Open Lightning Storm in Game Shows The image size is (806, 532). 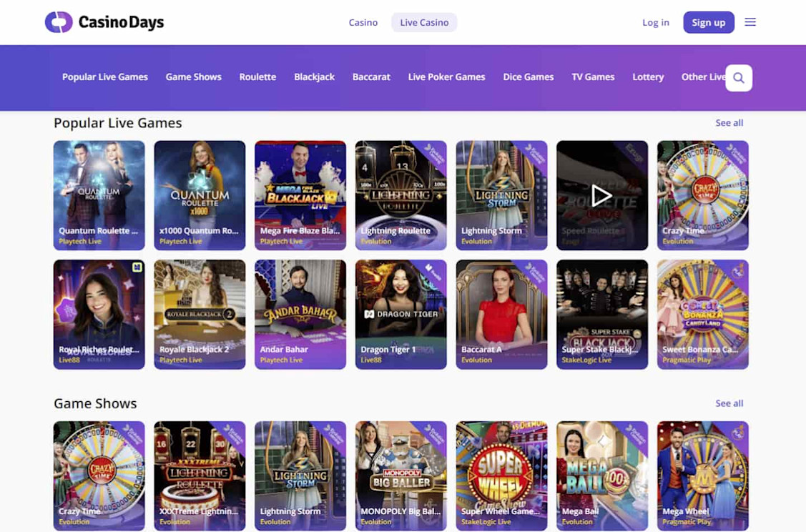(x=300, y=476)
